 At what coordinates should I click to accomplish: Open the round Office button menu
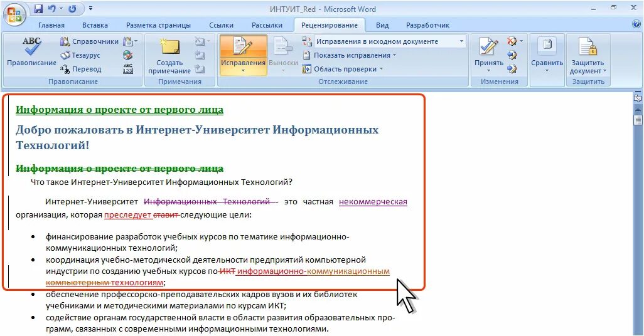tap(14, 14)
